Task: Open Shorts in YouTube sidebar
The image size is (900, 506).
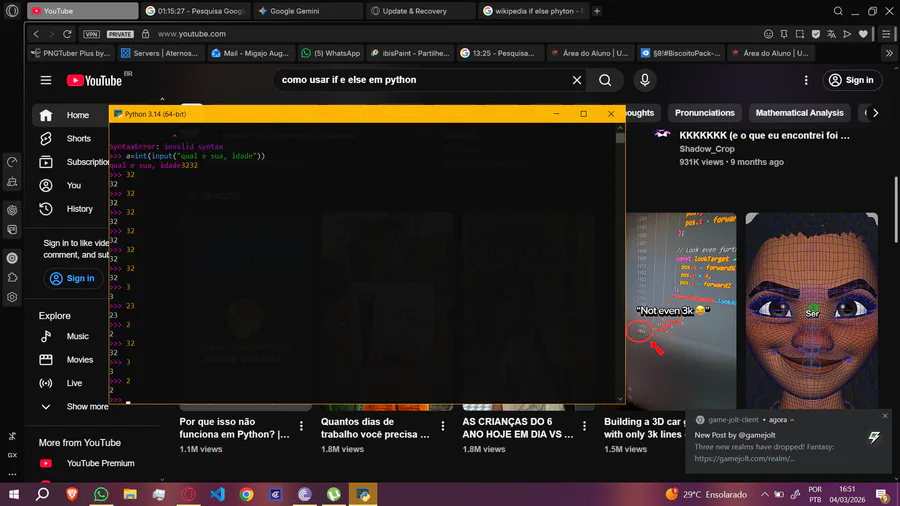Action: point(71,139)
